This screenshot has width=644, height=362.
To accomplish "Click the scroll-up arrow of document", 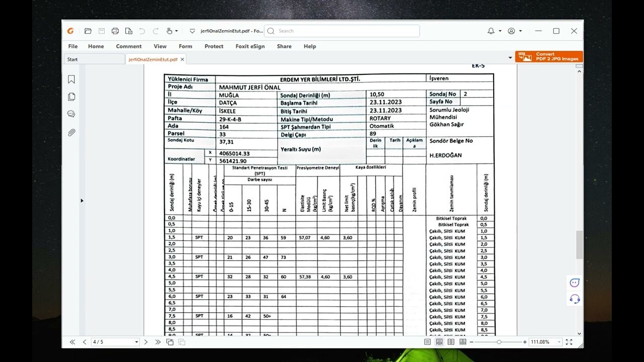I will coord(579,71).
